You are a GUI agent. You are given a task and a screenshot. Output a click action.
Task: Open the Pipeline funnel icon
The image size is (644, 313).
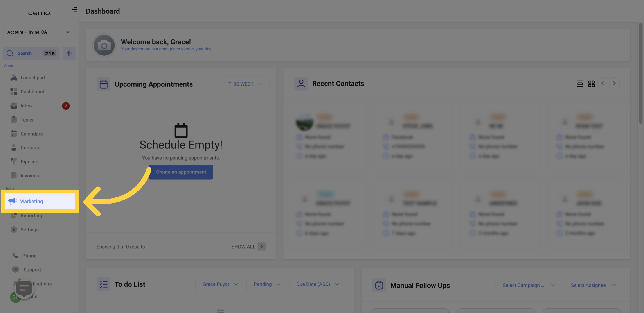coord(14,162)
